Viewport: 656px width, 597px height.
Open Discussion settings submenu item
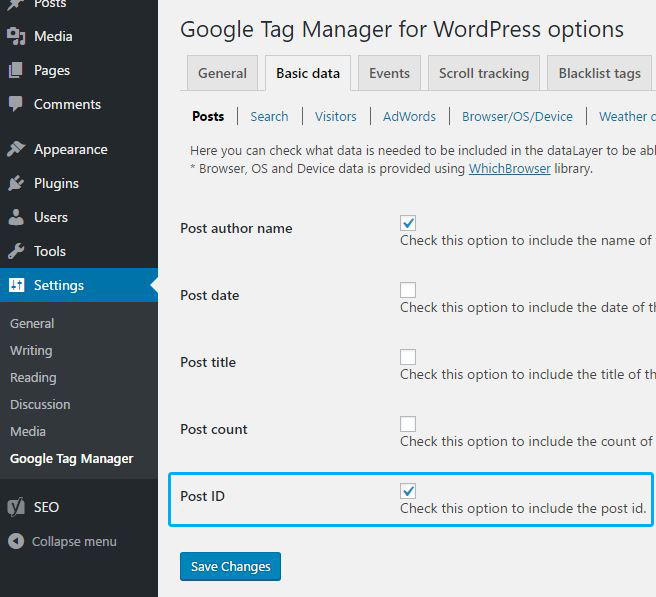(40, 405)
